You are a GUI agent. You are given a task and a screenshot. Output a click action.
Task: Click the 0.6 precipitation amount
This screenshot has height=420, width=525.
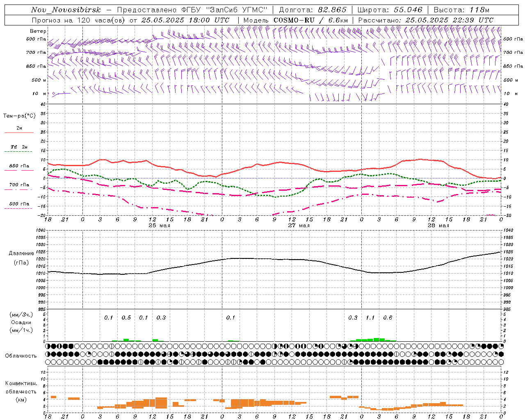point(388,317)
